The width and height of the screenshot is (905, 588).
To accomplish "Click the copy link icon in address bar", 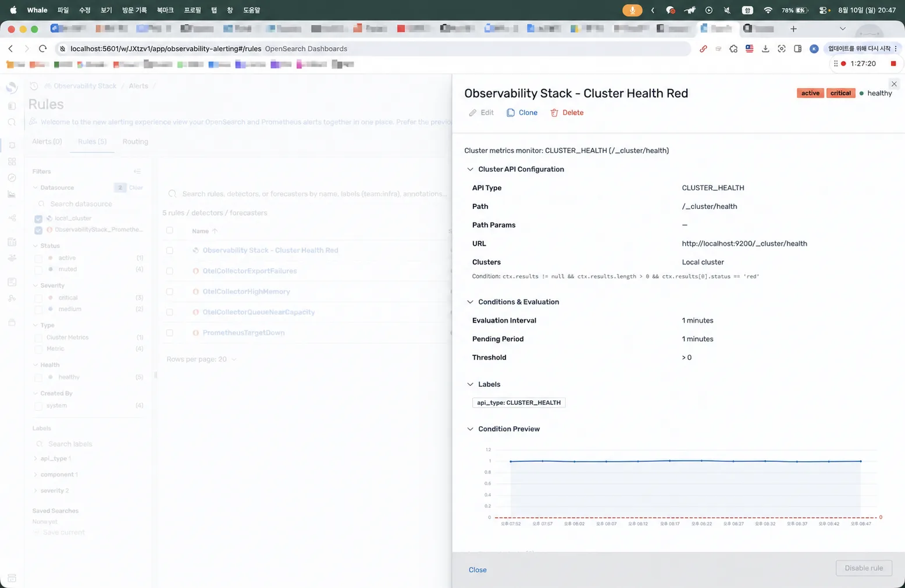I will [703, 49].
